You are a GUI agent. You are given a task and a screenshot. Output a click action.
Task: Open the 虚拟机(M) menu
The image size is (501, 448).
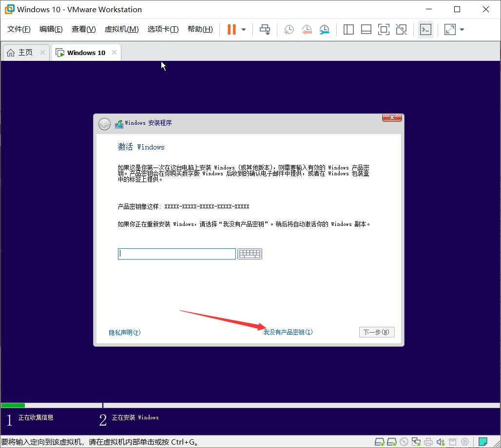tap(121, 29)
